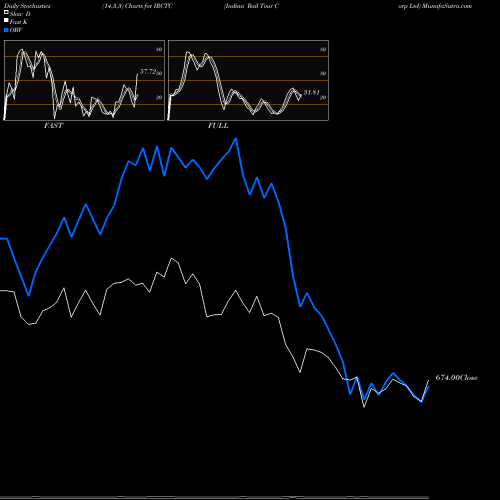Click the 57.72 value in FAST chart

click(148, 71)
